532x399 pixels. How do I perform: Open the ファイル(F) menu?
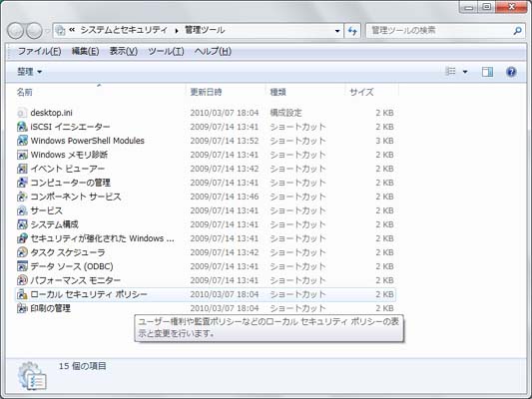39,51
